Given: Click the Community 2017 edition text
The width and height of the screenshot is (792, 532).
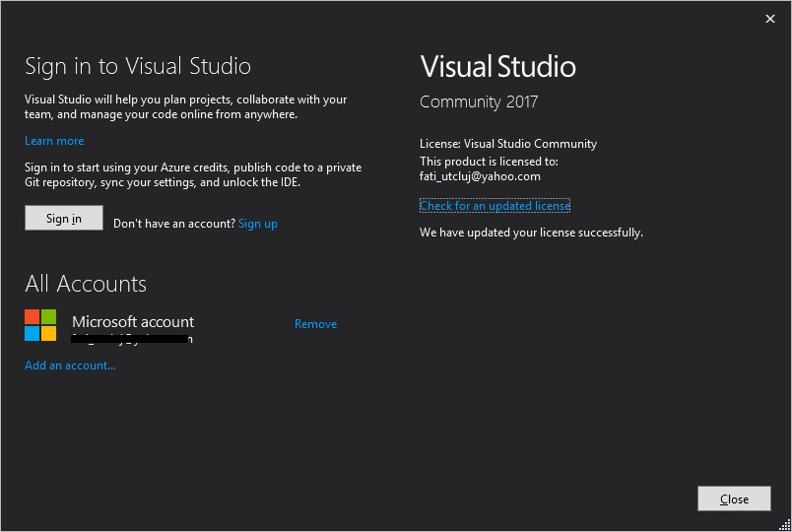Looking at the screenshot, I should click(x=479, y=102).
